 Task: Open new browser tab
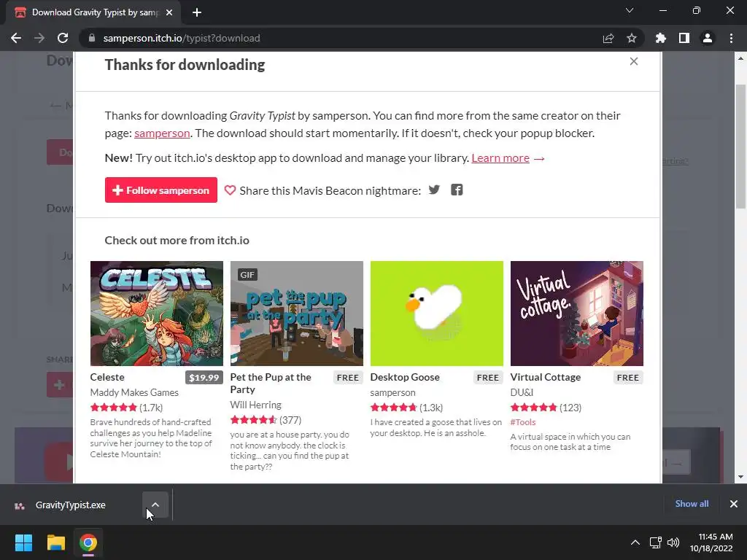[x=197, y=12]
